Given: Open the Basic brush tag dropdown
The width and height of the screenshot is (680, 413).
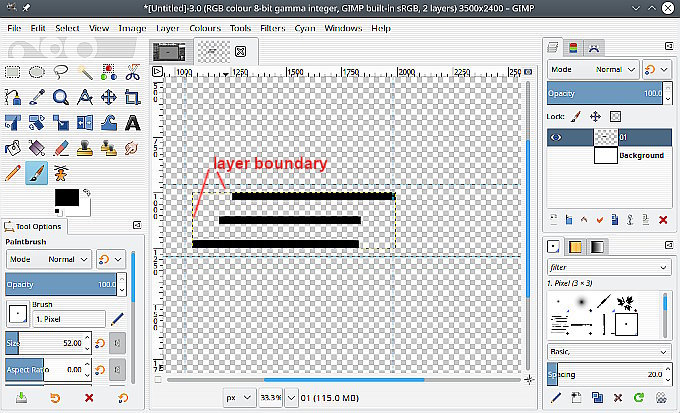Looking at the screenshot, I should click(609, 351).
